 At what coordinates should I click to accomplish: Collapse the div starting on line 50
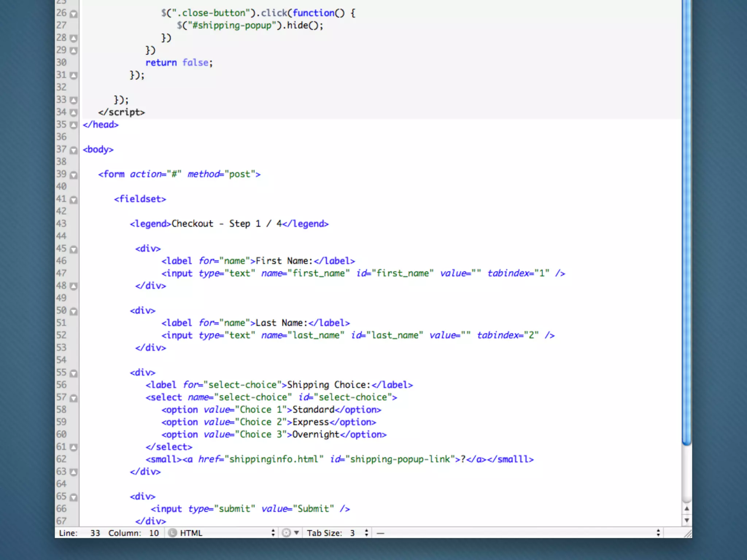tap(74, 311)
